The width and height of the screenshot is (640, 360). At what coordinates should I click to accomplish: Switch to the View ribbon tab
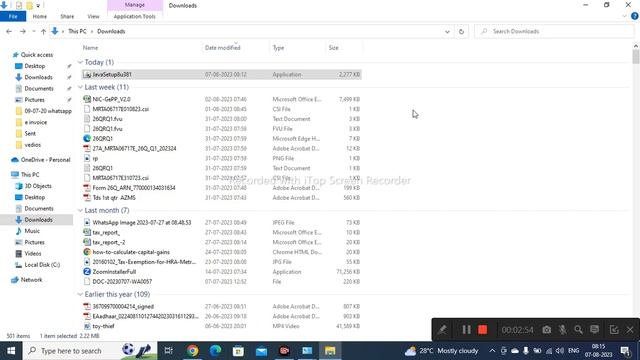93,16
